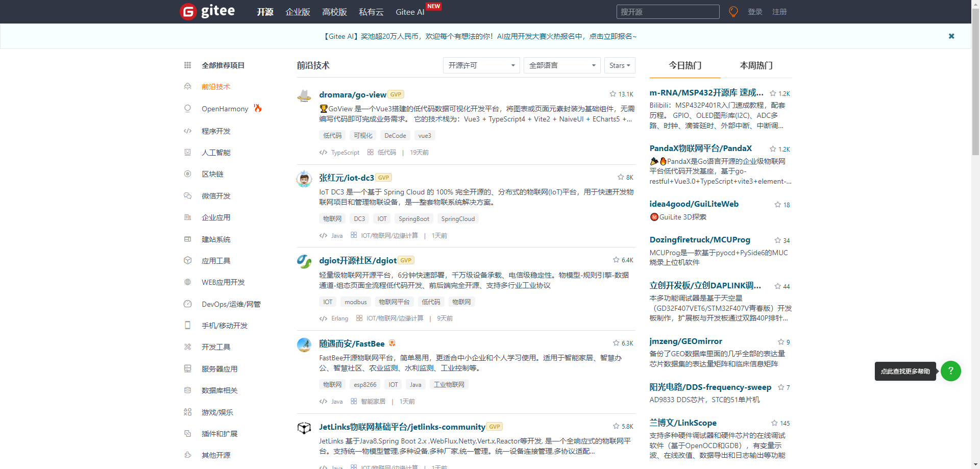This screenshot has height=469, width=980.
Task: Click the icon beside 建站系统
Action: click(187, 239)
